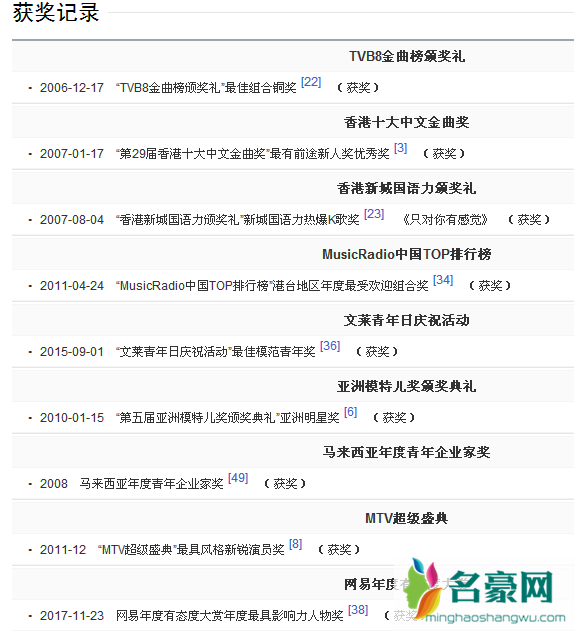Click （获奖） in the 2007-01-17 row

(444, 154)
